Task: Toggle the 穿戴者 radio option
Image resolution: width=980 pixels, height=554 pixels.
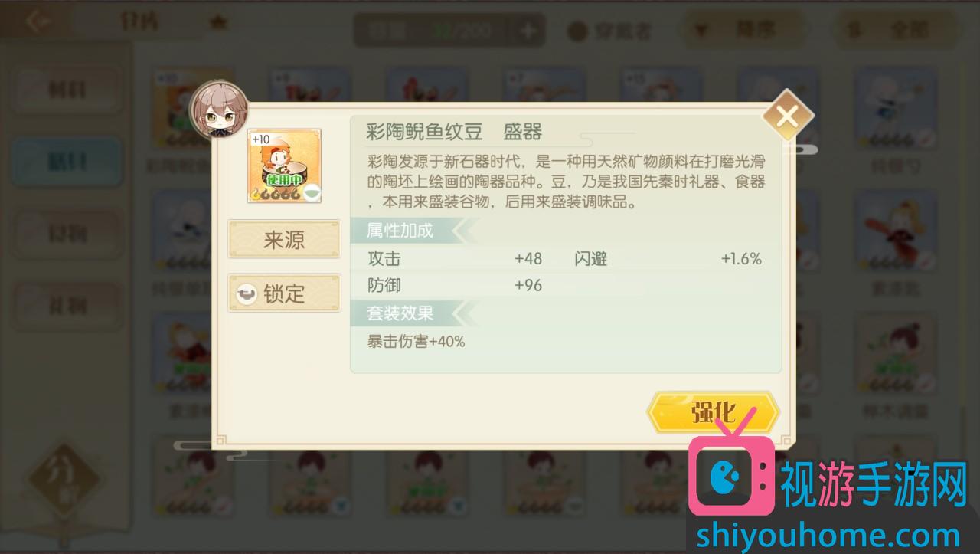Action: [610, 31]
